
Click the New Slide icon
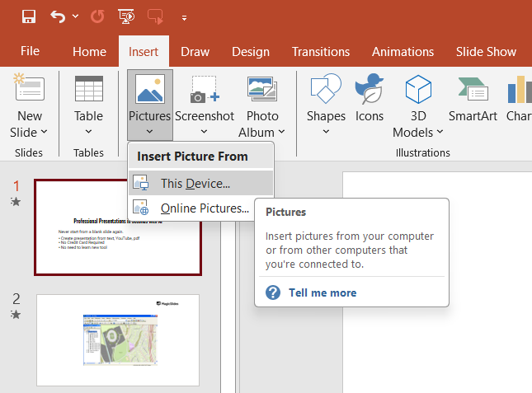tap(29, 87)
